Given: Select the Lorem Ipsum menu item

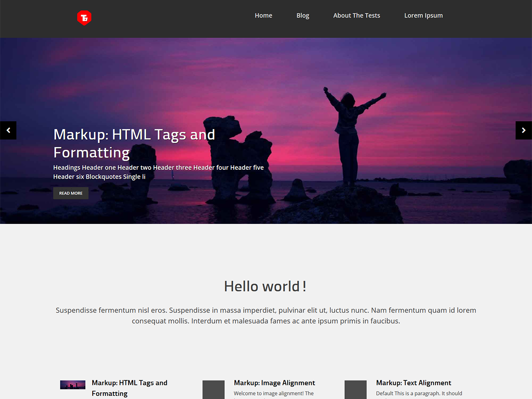Looking at the screenshot, I should pyautogui.click(x=423, y=16).
